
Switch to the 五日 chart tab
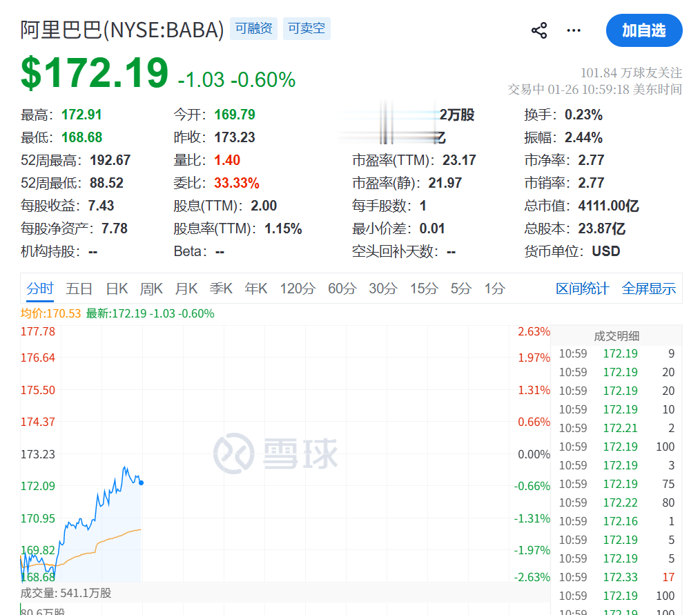(79, 289)
